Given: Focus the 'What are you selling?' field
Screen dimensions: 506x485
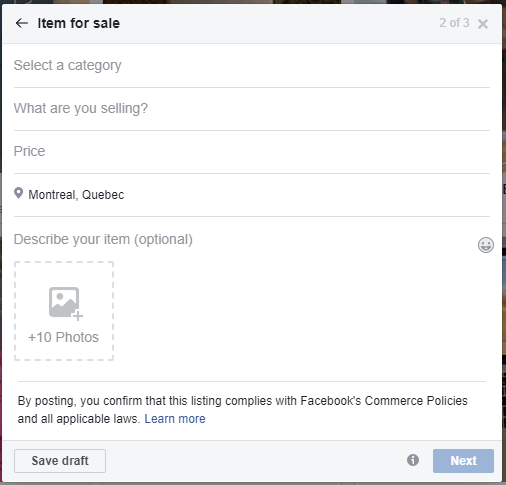Looking at the screenshot, I should pyautogui.click(x=252, y=109).
